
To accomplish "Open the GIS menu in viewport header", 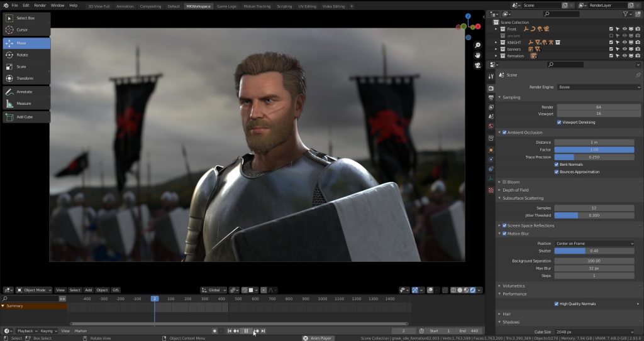I will click(116, 290).
